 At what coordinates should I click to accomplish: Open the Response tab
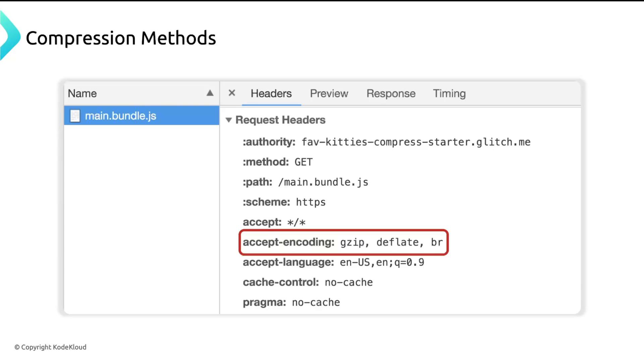pos(391,94)
